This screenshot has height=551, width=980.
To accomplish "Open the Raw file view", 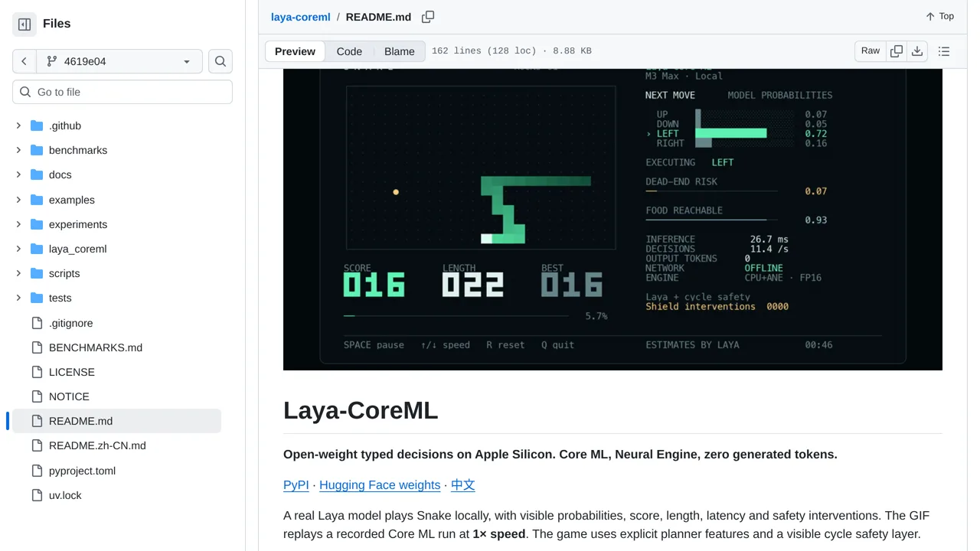I will 871,51.
